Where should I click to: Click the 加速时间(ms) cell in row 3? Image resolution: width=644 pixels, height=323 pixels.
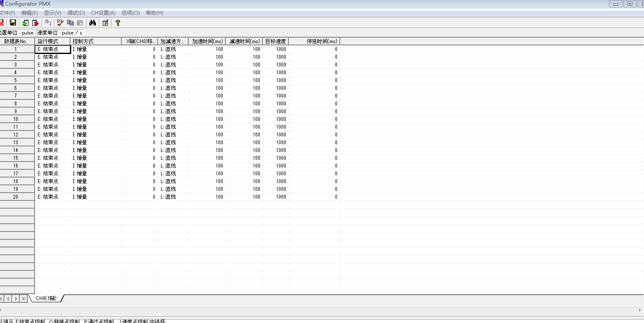(207, 65)
